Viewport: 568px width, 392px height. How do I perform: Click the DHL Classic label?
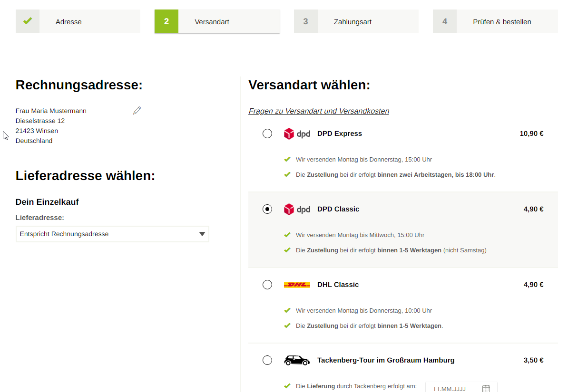(x=338, y=285)
